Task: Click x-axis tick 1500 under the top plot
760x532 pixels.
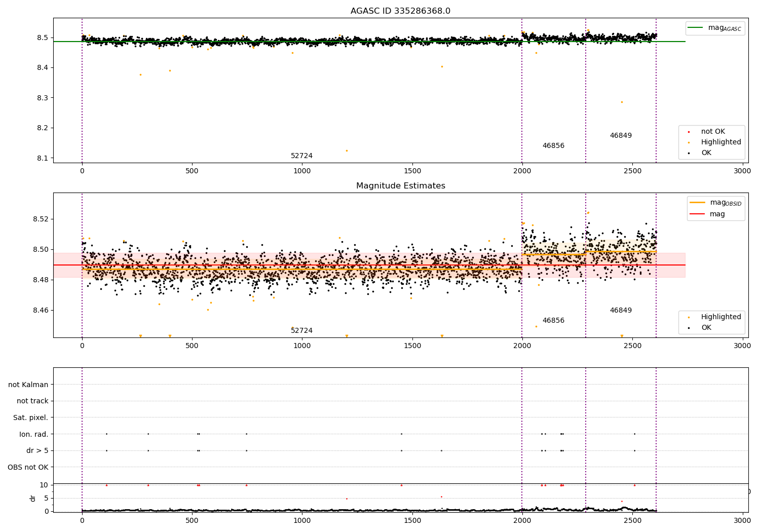Action: coord(412,171)
